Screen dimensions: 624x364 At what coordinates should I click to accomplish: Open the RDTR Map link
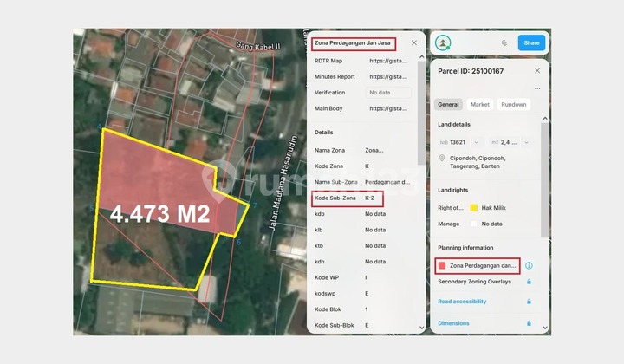tap(387, 61)
